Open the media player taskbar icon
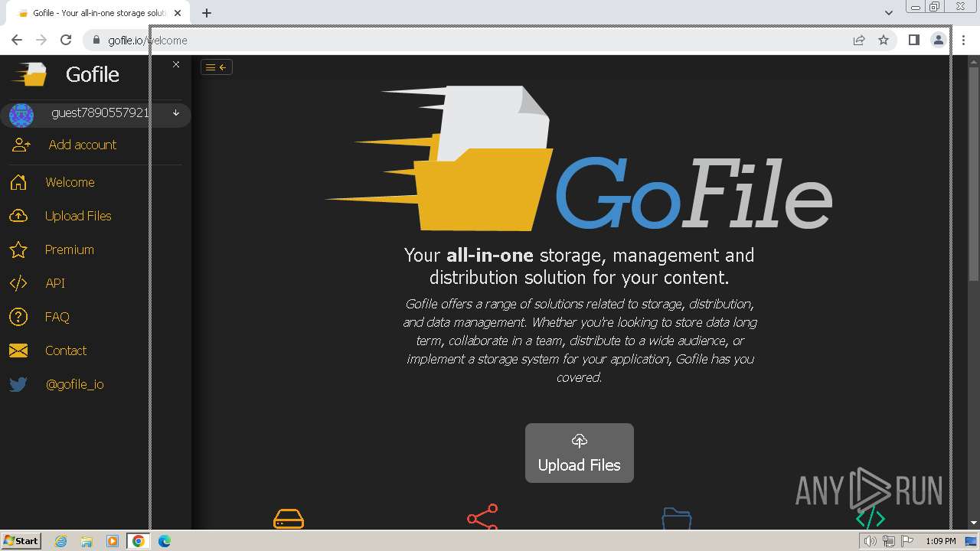 point(113,541)
